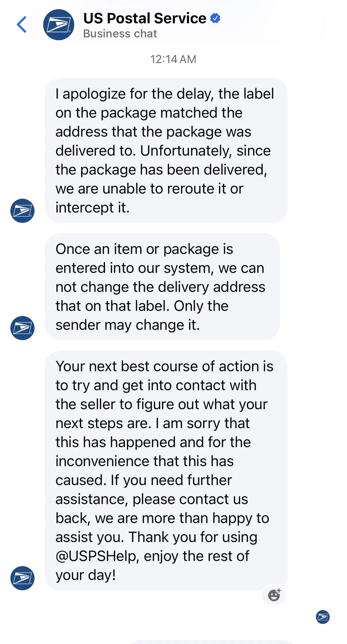Image resolution: width=347 pixels, height=644 pixels.
Task: Tap USPS avatar beside 'your day!' message
Action: tap(22, 578)
